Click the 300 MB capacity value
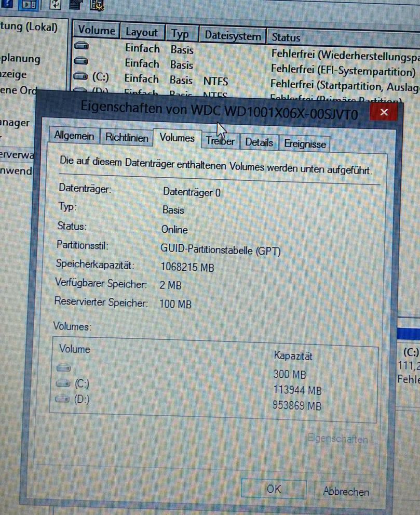 click(290, 374)
